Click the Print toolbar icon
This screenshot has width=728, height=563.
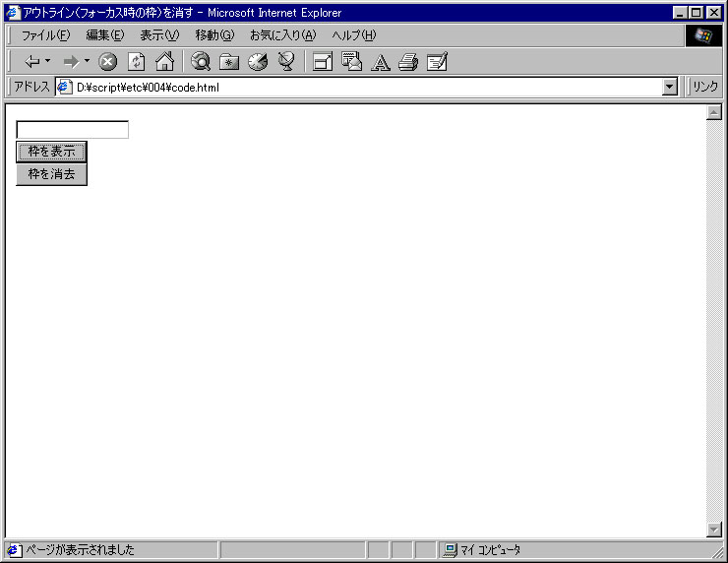[x=408, y=61]
